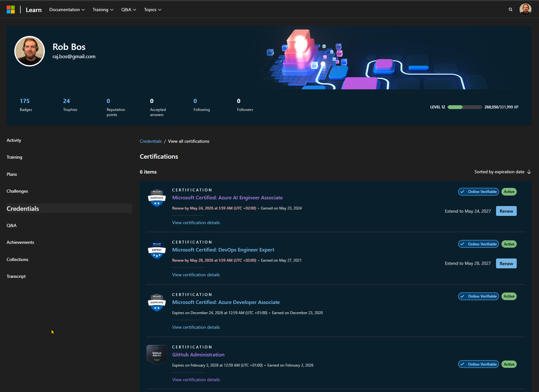
Task: Click the DevOps Engineer Expert badge icon
Action: [157, 250]
